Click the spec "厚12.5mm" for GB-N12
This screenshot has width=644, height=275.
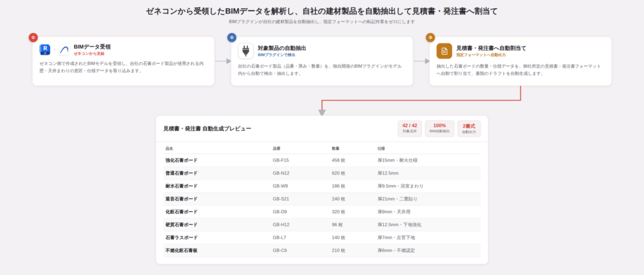pyautogui.click(x=388, y=173)
